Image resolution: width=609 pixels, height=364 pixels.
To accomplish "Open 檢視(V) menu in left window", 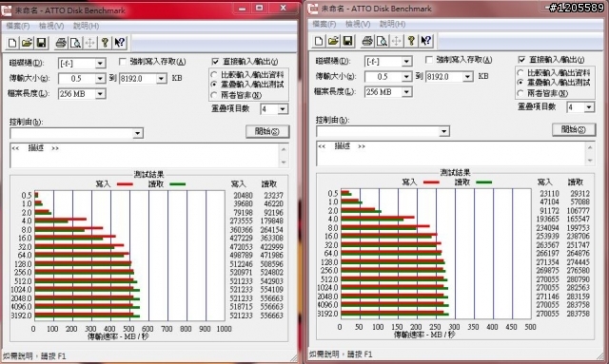I will (51, 26).
